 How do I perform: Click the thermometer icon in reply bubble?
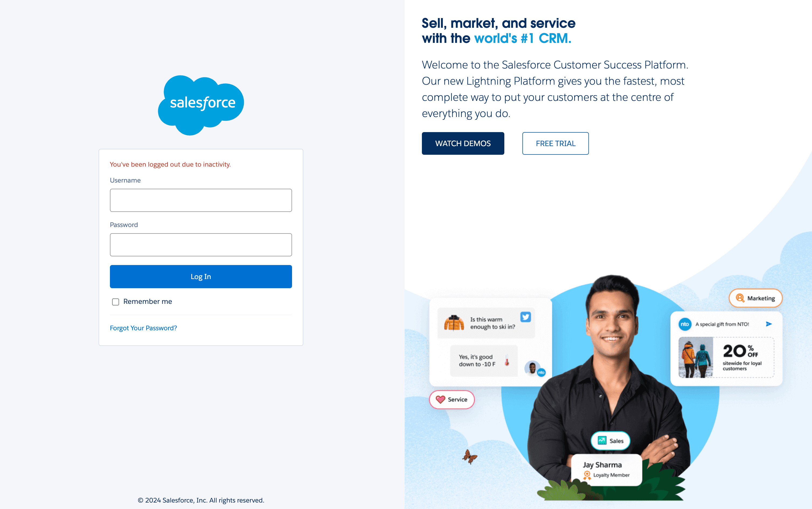coord(506,360)
